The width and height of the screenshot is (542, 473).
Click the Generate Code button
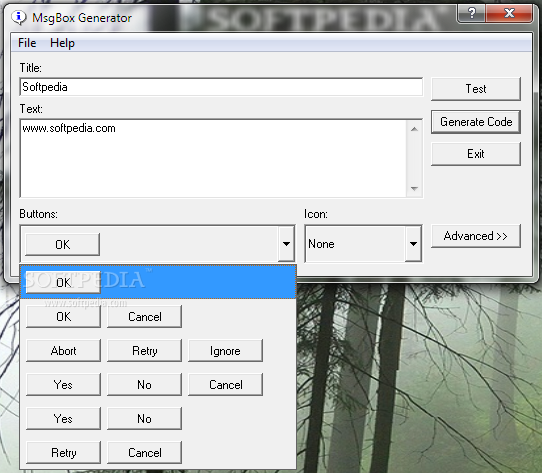click(476, 122)
